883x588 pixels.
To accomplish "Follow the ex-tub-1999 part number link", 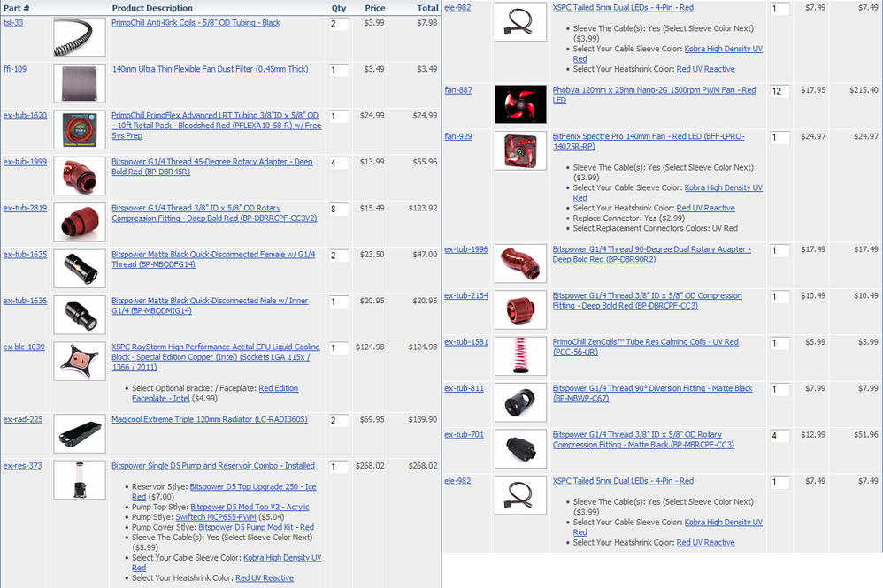I will 25,162.
